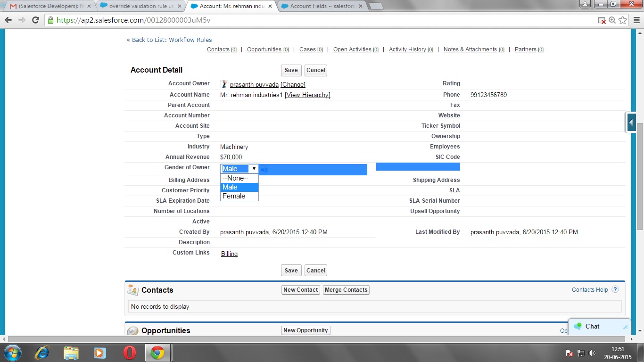644x362 pixels.
Task: Click the browser address bar URL
Action: coord(133,20)
